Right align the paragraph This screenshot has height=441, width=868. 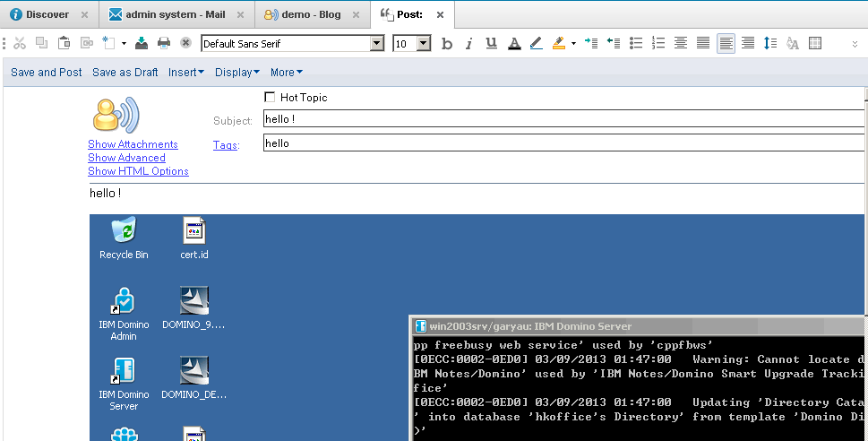[748, 43]
